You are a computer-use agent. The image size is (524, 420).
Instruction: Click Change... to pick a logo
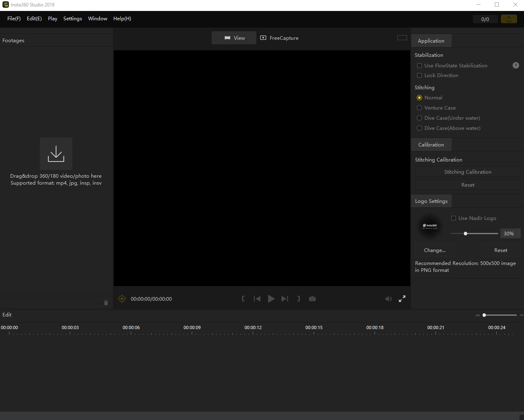pyautogui.click(x=435, y=250)
